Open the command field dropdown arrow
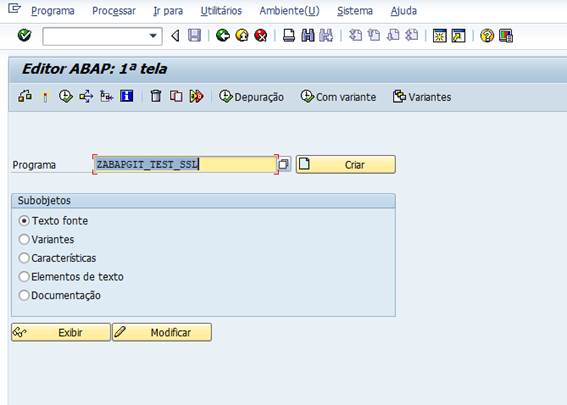Image resolution: width=567 pixels, height=405 pixels. pos(153,36)
